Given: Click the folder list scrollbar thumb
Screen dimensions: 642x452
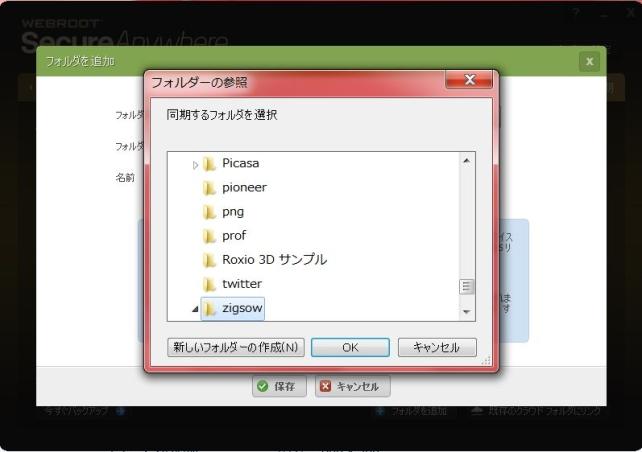Looking at the screenshot, I should (x=466, y=287).
